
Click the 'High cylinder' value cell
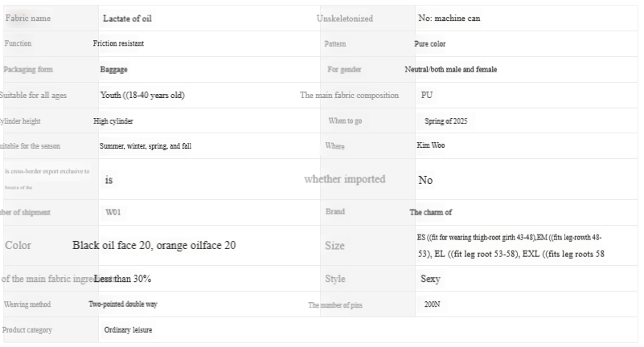coord(113,121)
